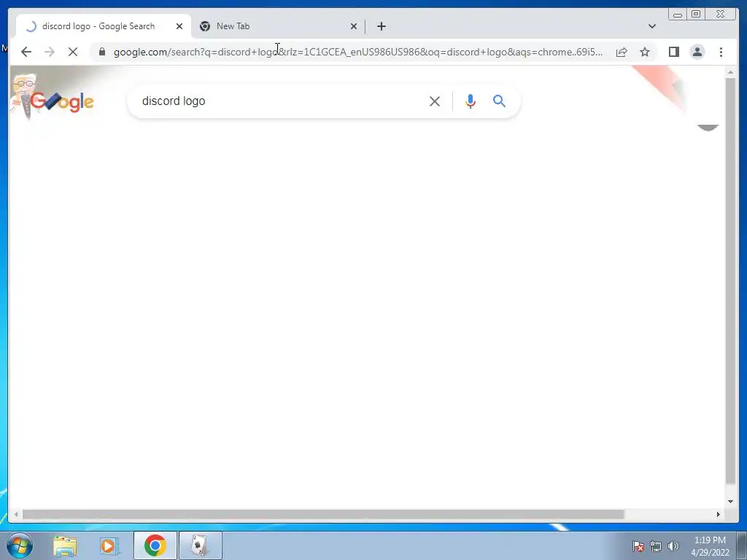This screenshot has height=560, width=747.
Task: Share this page from the address bar
Action: point(622,52)
